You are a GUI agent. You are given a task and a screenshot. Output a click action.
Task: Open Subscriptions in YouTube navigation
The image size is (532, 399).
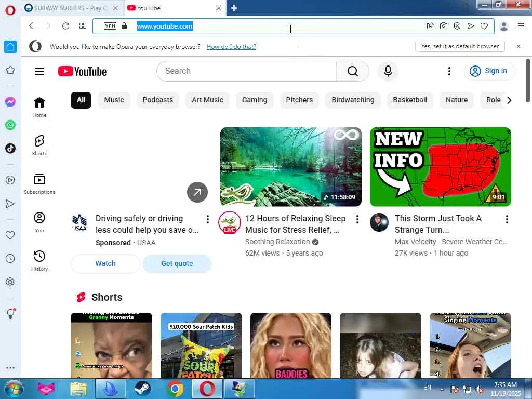pyautogui.click(x=39, y=184)
